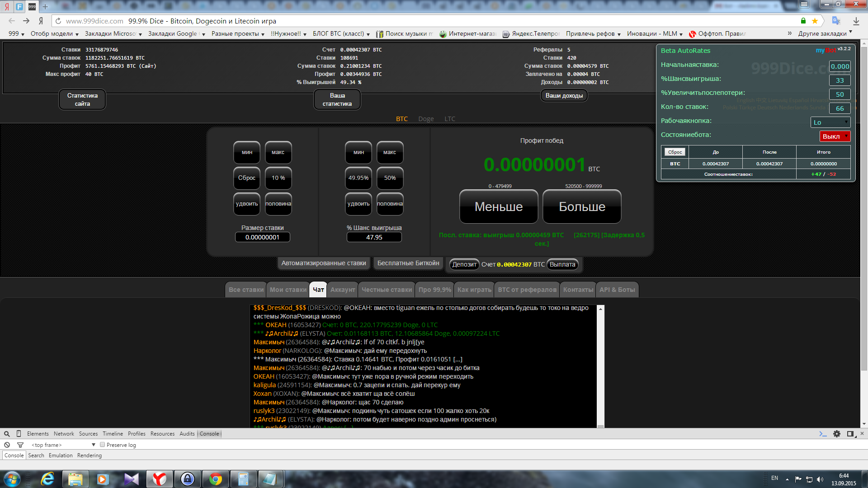Open the Network tab in DevTools

[x=64, y=434]
